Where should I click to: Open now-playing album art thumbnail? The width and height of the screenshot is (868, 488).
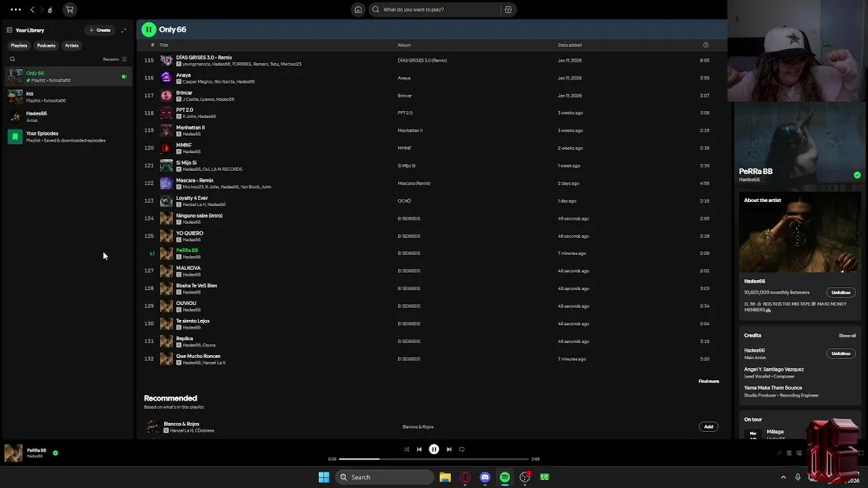click(14, 453)
